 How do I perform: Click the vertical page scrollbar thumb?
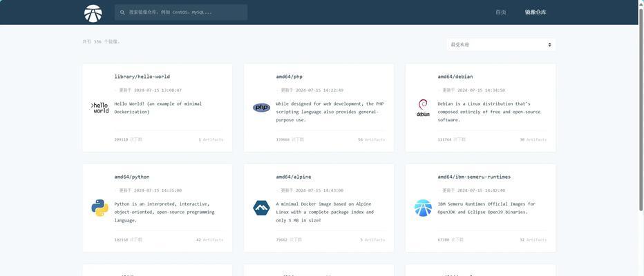coord(641,109)
